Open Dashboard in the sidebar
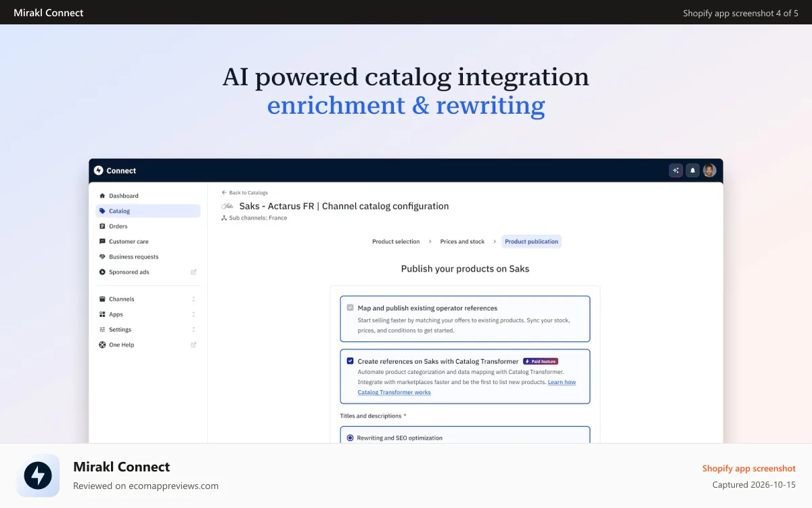The width and height of the screenshot is (812, 508). 148,196
